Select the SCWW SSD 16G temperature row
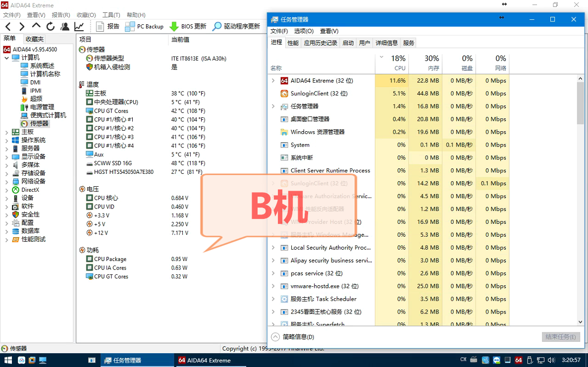The width and height of the screenshot is (588, 367). click(x=146, y=163)
